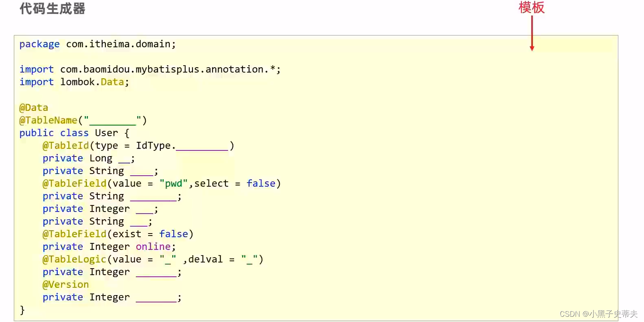Click the @TableName annotation line
The height and width of the screenshot is (322, 644).
(x=83, y=120)
